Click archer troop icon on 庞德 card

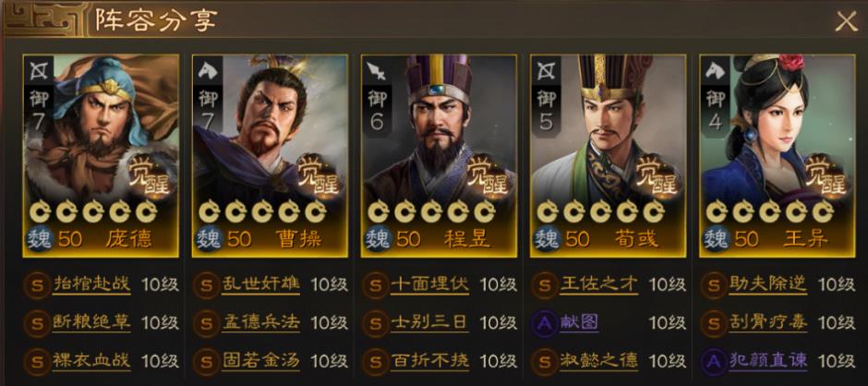[x=38, y=70]
